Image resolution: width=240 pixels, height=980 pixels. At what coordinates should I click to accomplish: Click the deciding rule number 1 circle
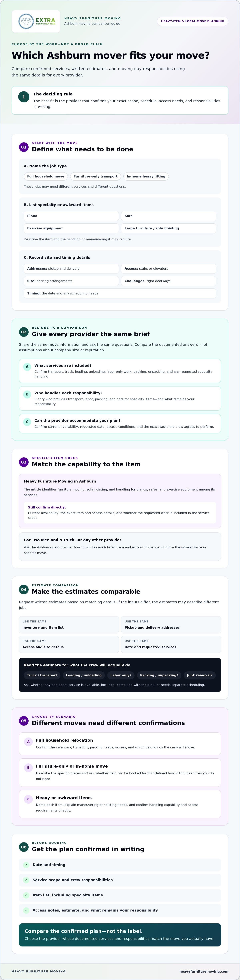24,97
